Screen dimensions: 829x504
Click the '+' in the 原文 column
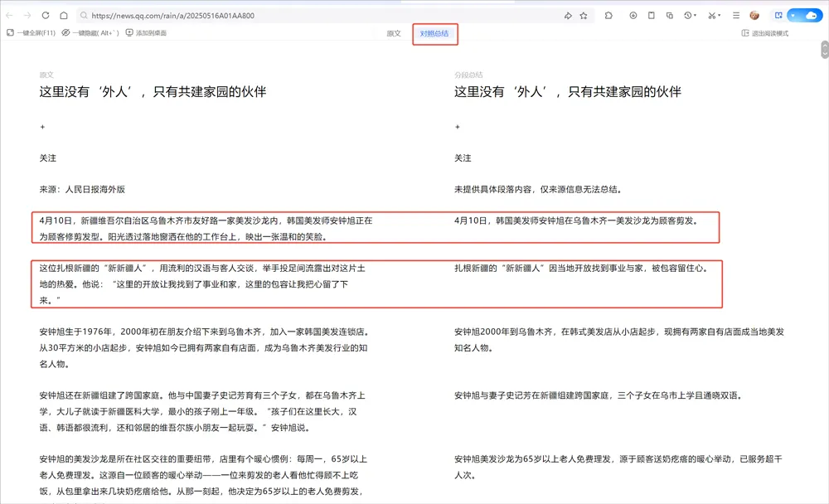(x=42, y=127)
